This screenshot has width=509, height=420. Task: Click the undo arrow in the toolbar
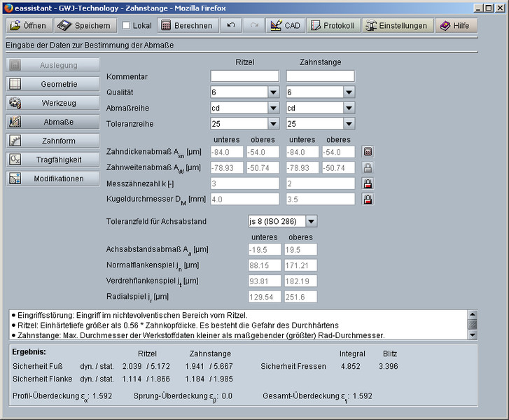pyautogui.click(x=230, y=26)
